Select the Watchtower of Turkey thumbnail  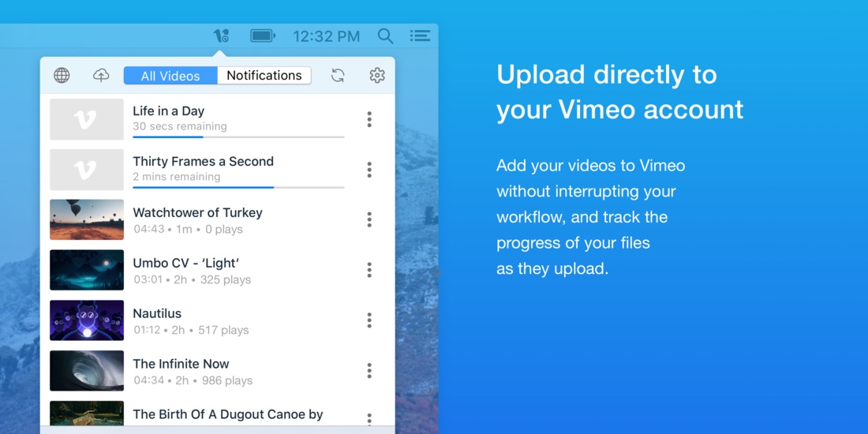click(x=87, y=219)
